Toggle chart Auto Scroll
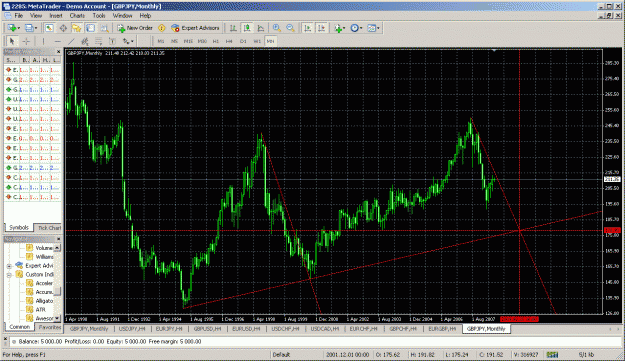The height and width of the screenshot is (361, 625). click(307, 28)
